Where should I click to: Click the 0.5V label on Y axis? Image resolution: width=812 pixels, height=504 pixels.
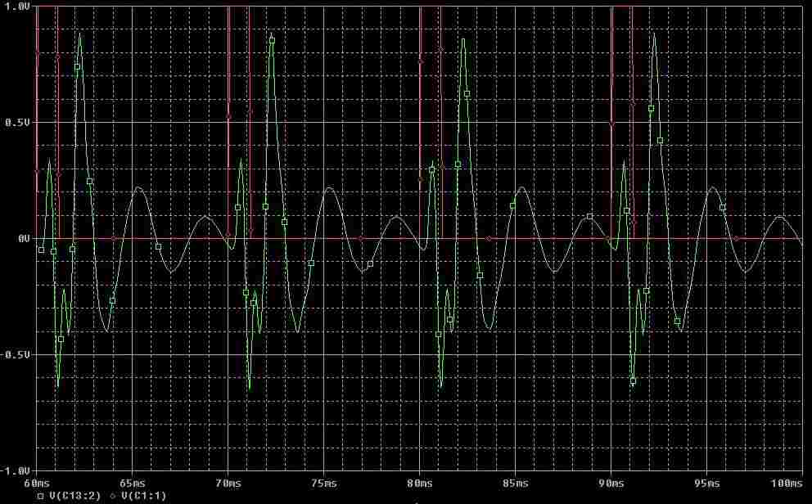(16, 122)
